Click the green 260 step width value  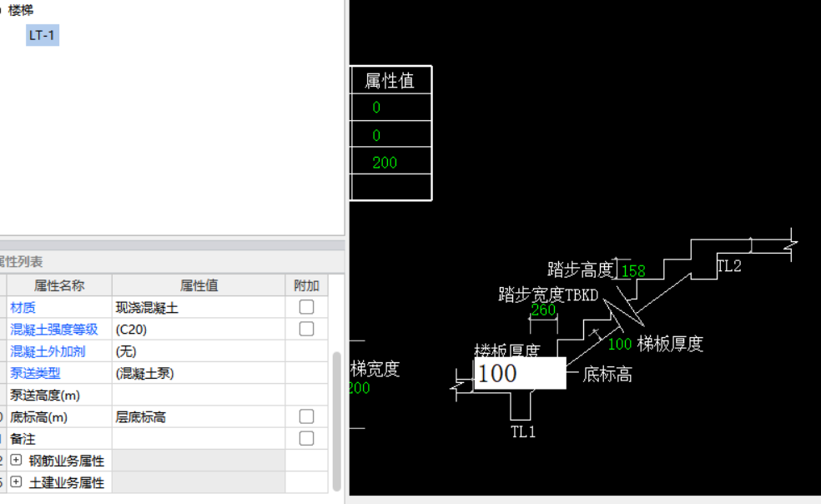(x=543, y=310)
